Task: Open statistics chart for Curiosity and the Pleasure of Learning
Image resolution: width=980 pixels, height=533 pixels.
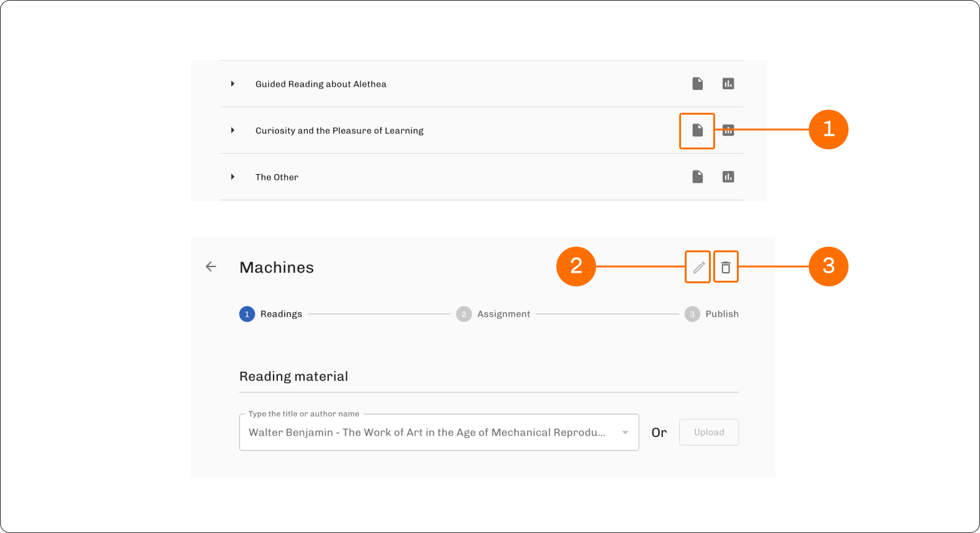Action: pos(728,130)
